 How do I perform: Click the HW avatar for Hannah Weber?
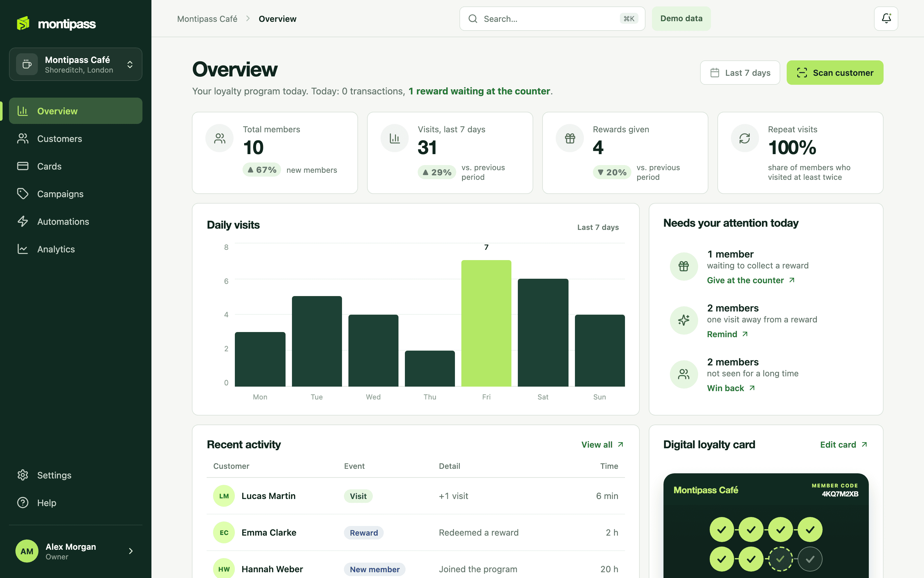point(224,569)
